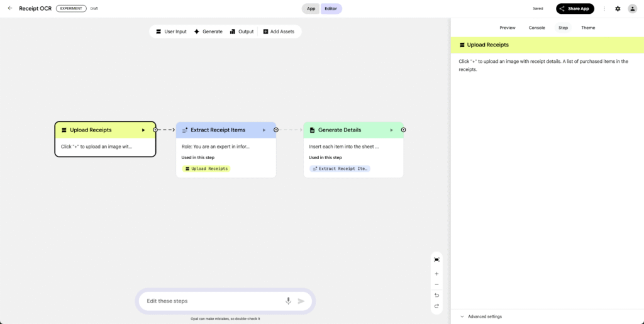Click the fit-to-screen icon in canvas controls

point(436,259)
